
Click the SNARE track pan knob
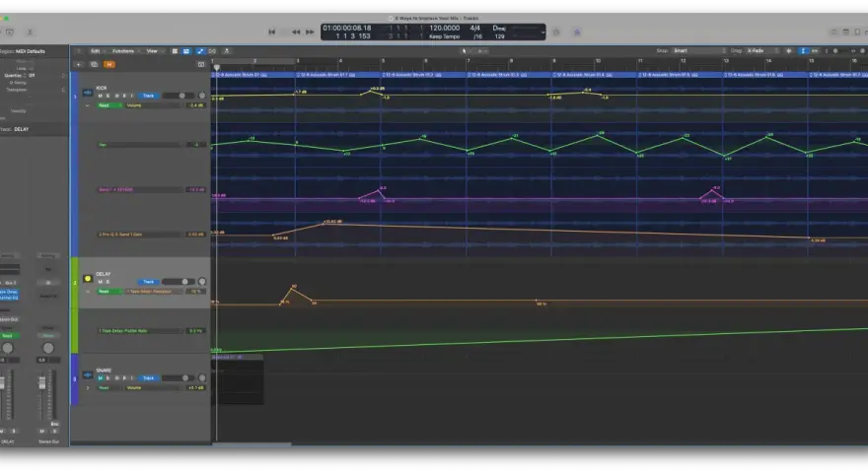pos(202,378)
